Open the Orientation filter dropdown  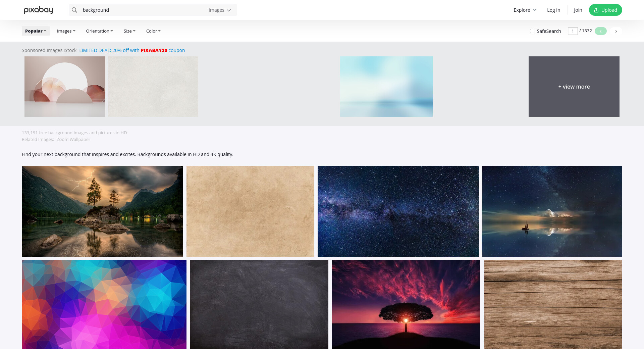[x=99, y=31]
